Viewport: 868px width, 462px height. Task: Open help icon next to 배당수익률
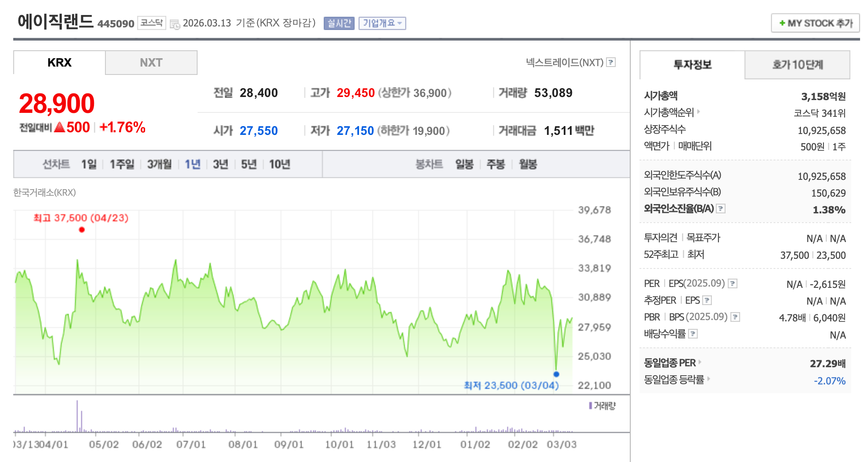coord(693,334)
